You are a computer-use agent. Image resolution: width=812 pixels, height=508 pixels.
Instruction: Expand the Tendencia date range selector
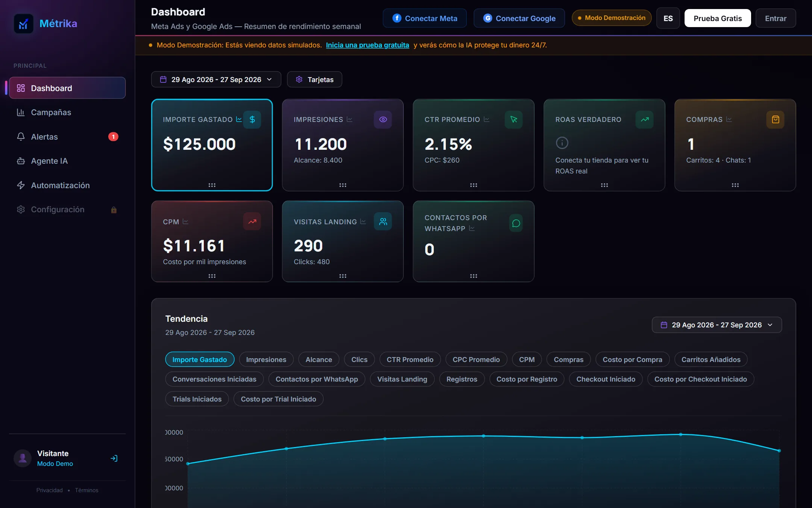pyautogui.click(x=717, y=325)
